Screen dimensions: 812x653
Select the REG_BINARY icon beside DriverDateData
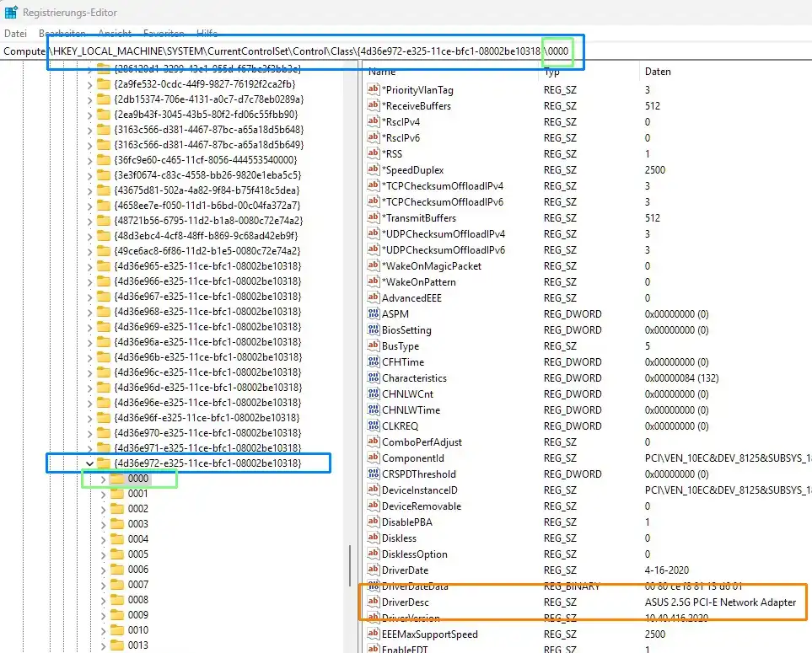(x=374, y=586)
